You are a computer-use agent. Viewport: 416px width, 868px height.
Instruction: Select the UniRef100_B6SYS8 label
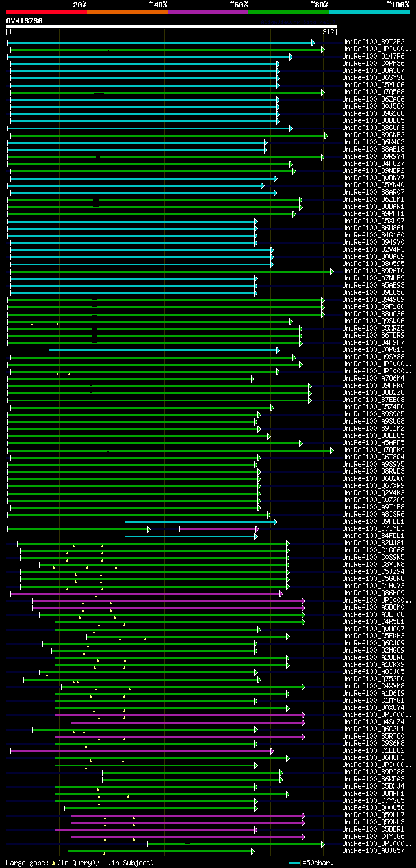(374, 78)
